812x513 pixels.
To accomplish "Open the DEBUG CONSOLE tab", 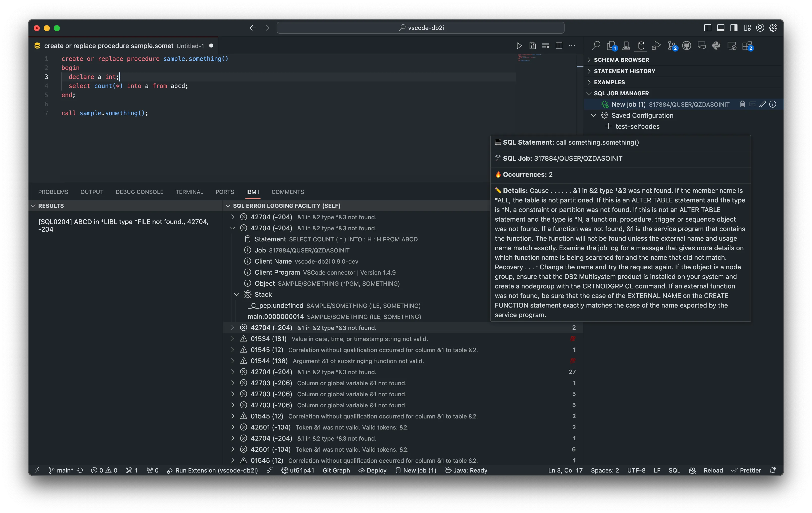I will (x=139, y=192).
